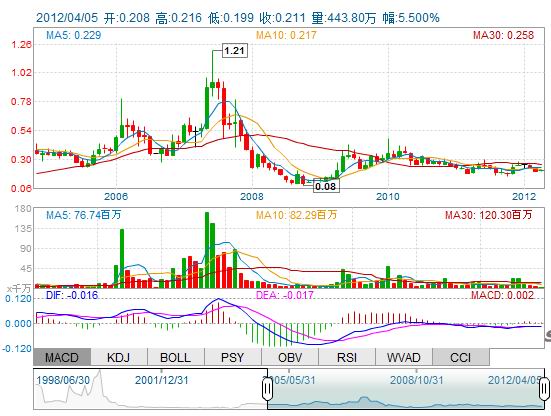This screenshot has width=551, height=416.
Task: Click the MA30 price legend label
Action: click(x=503, y=35)
